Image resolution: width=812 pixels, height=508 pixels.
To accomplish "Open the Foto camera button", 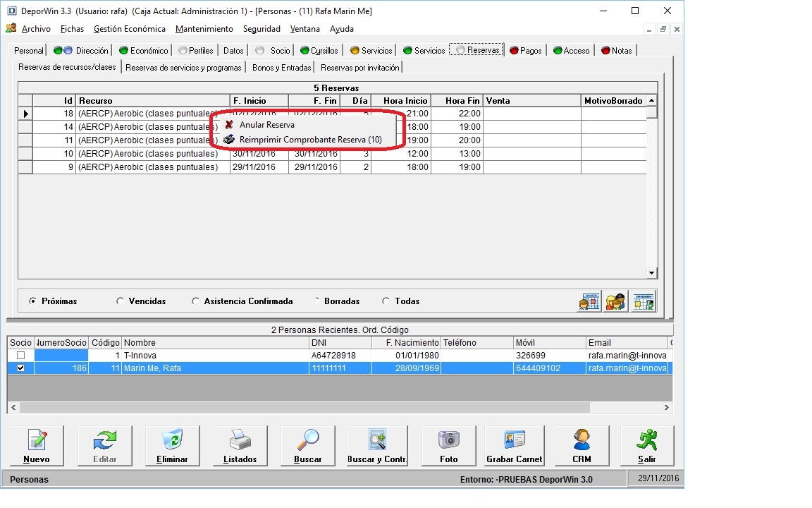I will click(448, 446).
